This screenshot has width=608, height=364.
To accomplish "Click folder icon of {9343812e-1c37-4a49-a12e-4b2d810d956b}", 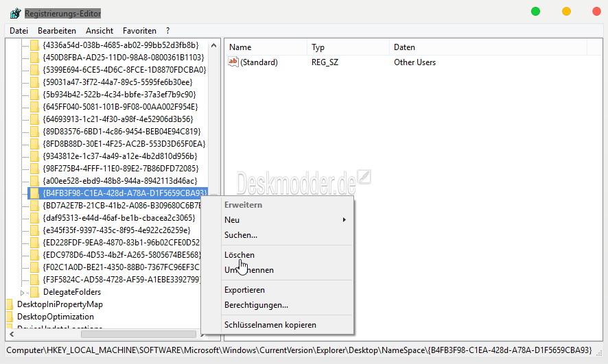I will coord(34,156).
